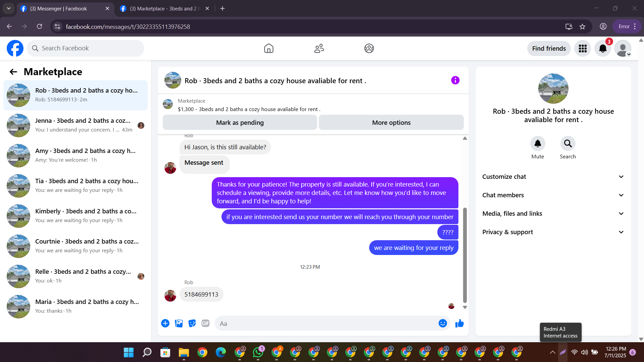Close the Marketplace browser tab
This screenshot has width=644, height=362.
(207, 9)
